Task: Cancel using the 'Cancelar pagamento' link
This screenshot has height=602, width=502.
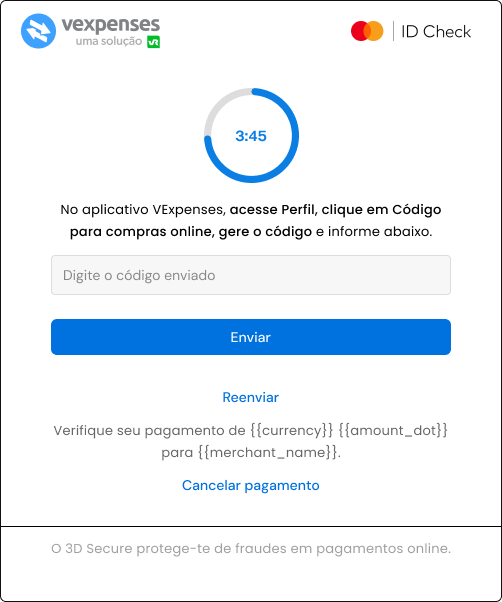Action: point(251,485)
